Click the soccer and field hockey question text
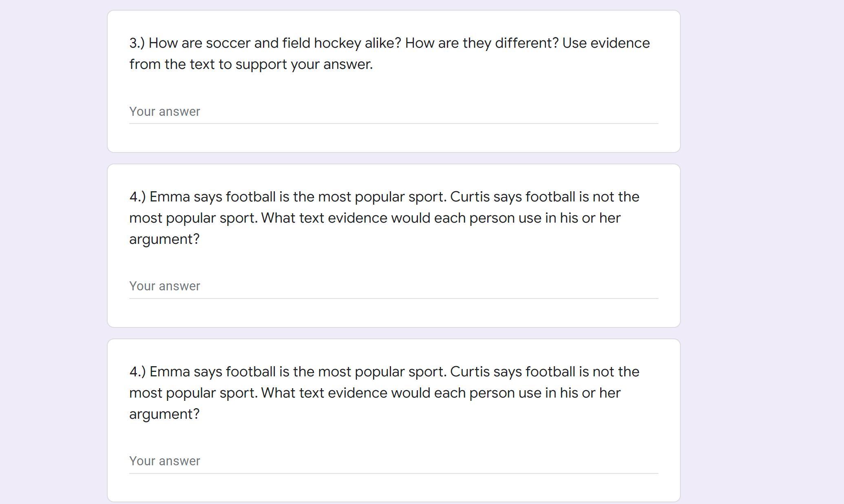Screen dimensions: 844x504 [389, 53]
